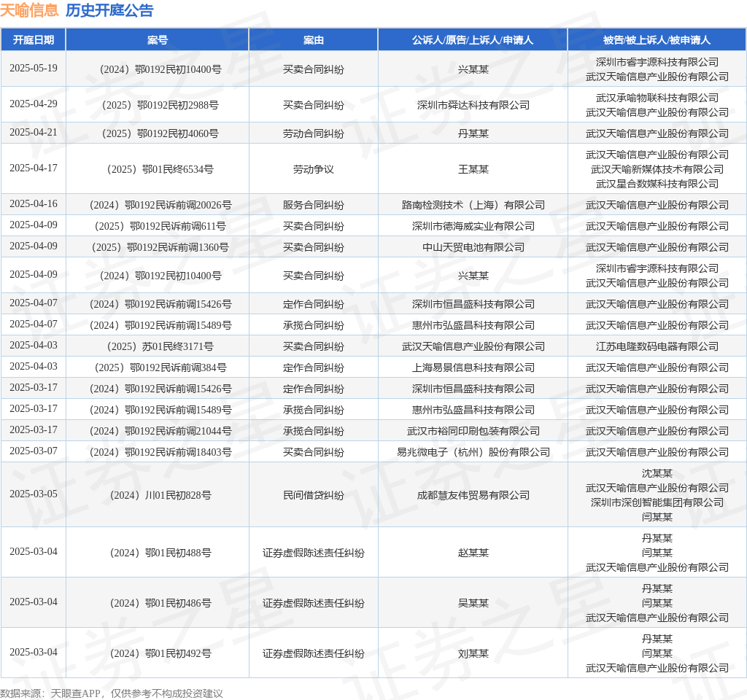747x700 pixels.
Task: Click date cell 2025-05-19
Action: [34, 68]
